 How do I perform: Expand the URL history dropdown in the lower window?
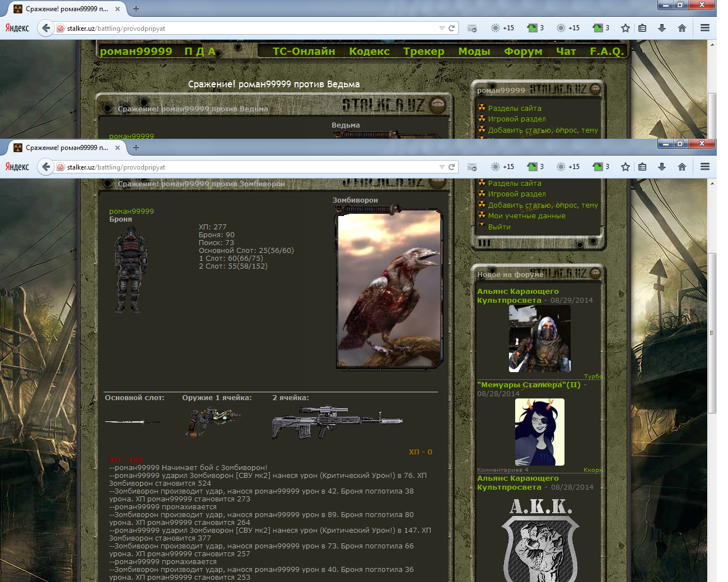(442, 167)
